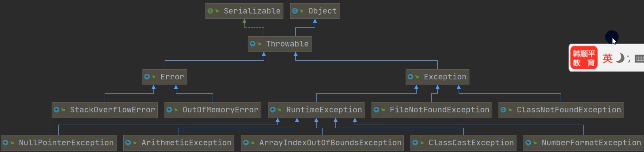Click the ClassNotFoundException class icon

[503, 110]
